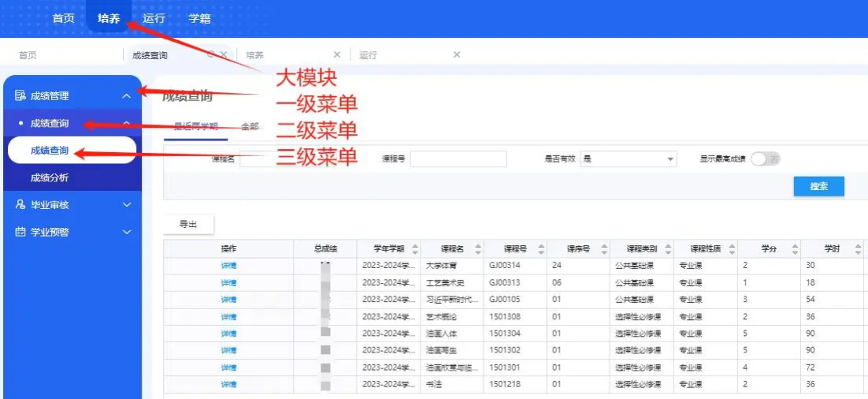The height and width of the screenshot is (399, 868).
Task: Sort table by 课程号 column arrows
Action: point(541,249)
